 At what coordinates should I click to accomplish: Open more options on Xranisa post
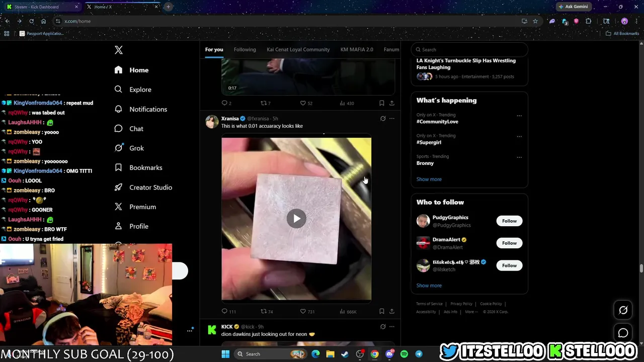click(392, 119)
